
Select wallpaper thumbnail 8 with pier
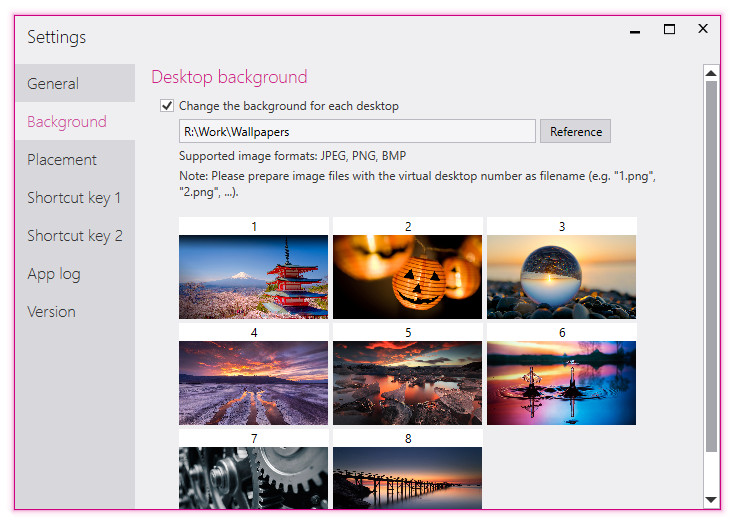407,478
